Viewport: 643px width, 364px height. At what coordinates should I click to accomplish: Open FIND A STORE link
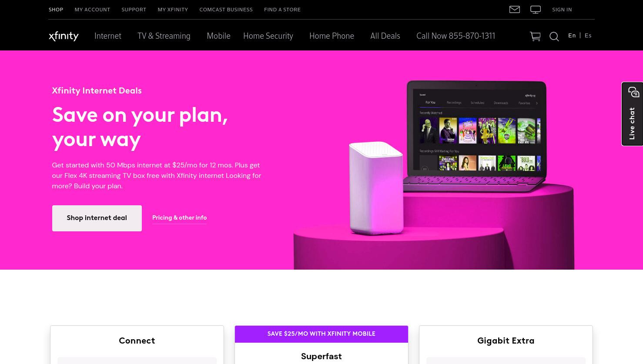tap(282, 10)
